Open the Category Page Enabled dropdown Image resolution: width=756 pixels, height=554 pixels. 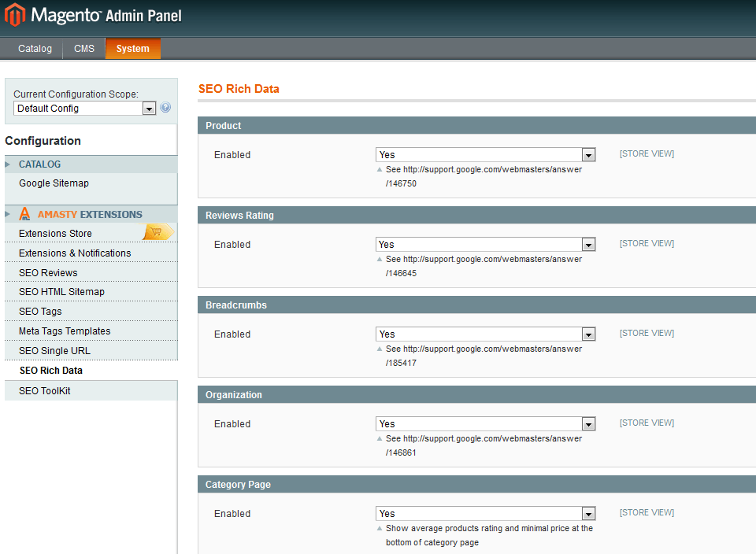(588, 513)
